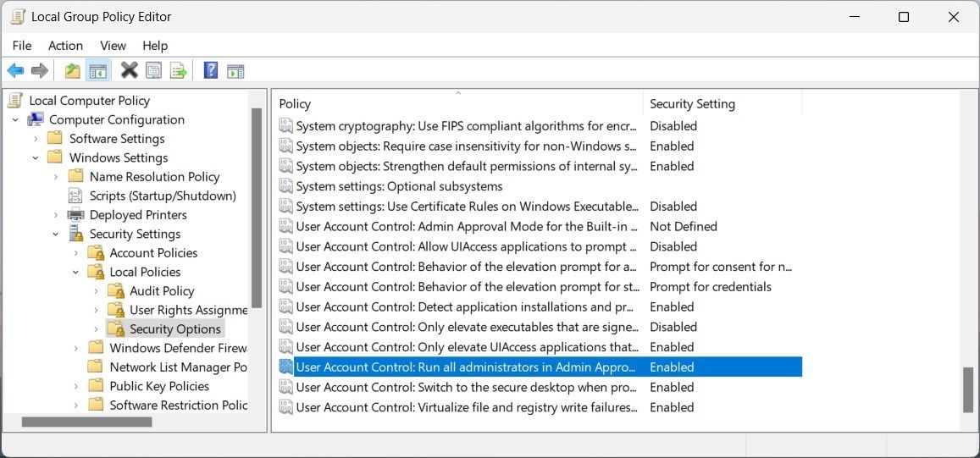Maximize the Local Group Policy Editor window
This screenshot has width=980, height=458.
pos(904,17)
